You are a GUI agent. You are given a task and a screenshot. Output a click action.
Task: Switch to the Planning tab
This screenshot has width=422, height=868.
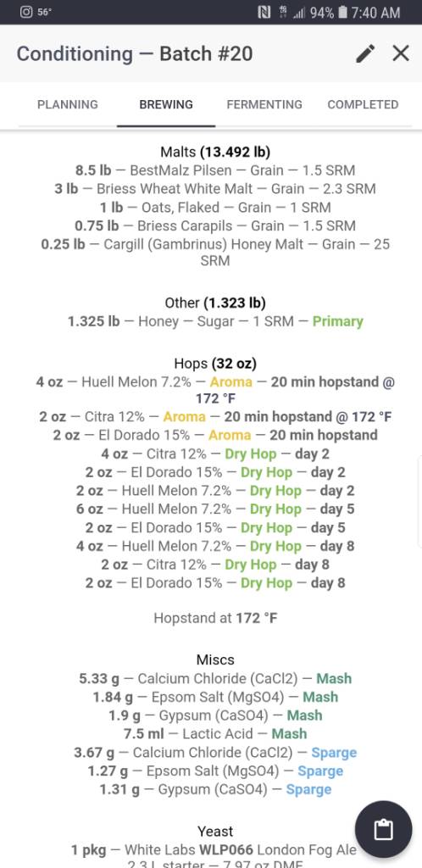(x=68, y=104)
